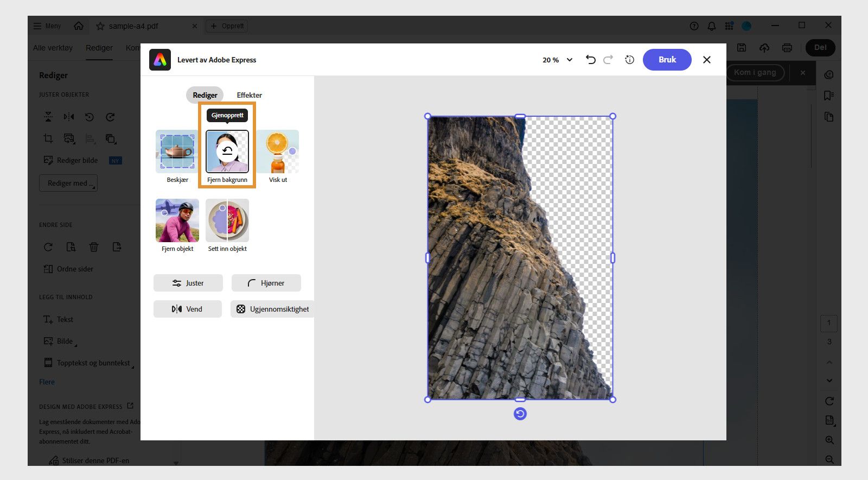Click the Kom i gang button
The height and width of the screenshot is (480, 868).
point(755,72)
